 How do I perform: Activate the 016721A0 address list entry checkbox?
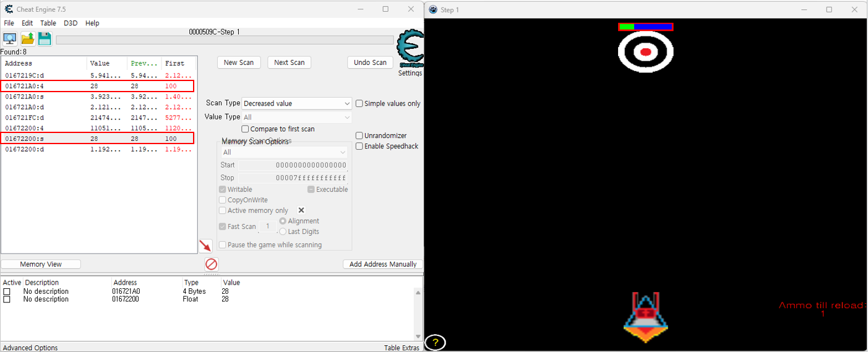pyautogui.click(x=7, y=291)
